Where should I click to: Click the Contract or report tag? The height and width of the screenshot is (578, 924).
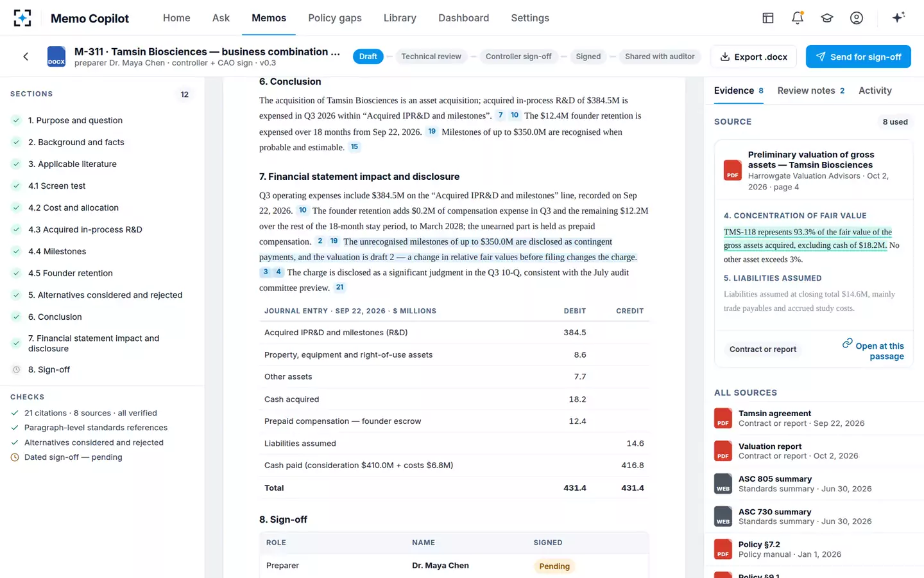[763, 349]
